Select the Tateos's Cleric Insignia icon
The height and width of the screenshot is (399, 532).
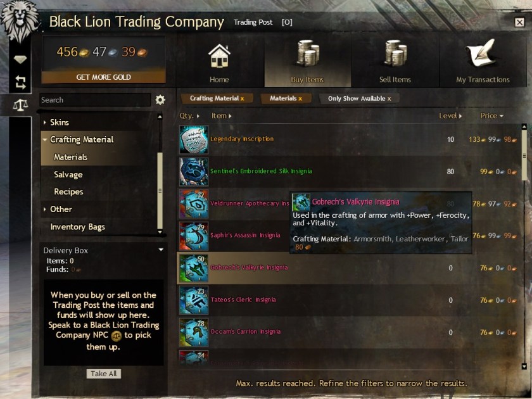(x=194, y=300)
